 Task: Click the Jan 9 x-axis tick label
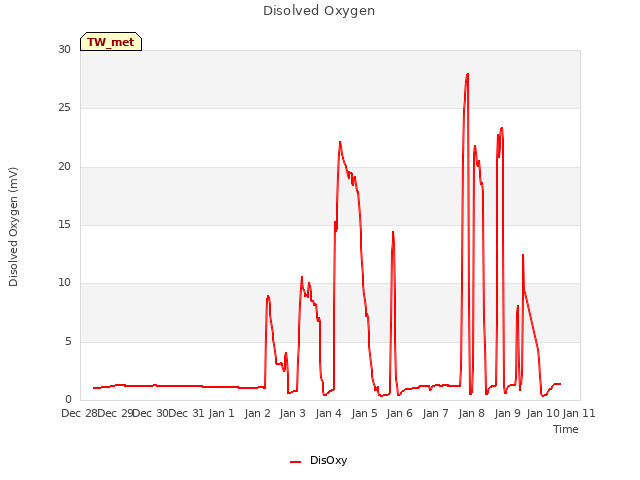click(507, 413)
